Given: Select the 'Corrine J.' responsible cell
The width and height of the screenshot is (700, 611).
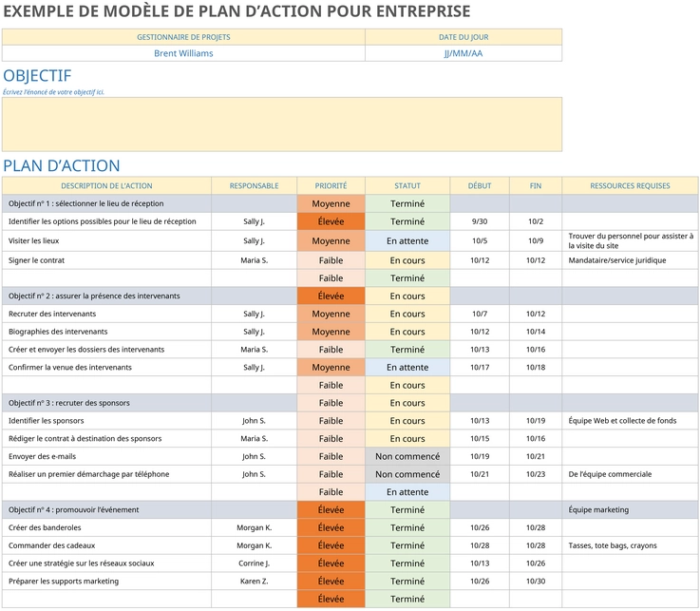Looking at the screenshot, I should tap(254, 563).
